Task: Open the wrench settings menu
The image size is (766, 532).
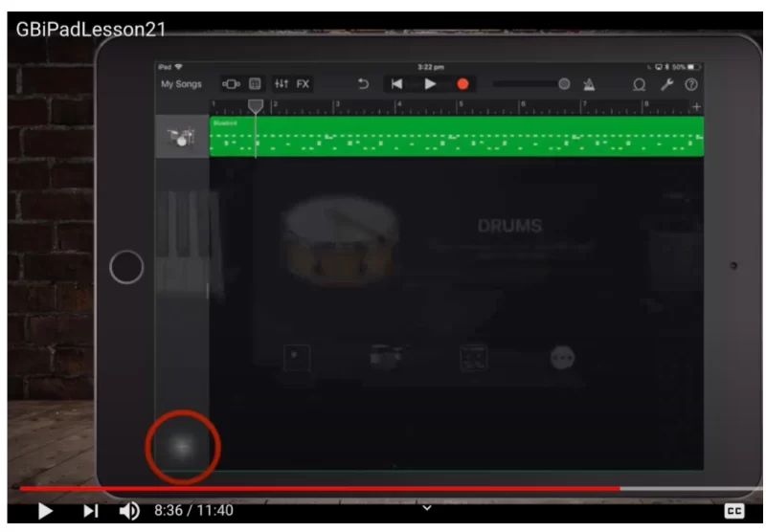Action: tap(666, 84)
